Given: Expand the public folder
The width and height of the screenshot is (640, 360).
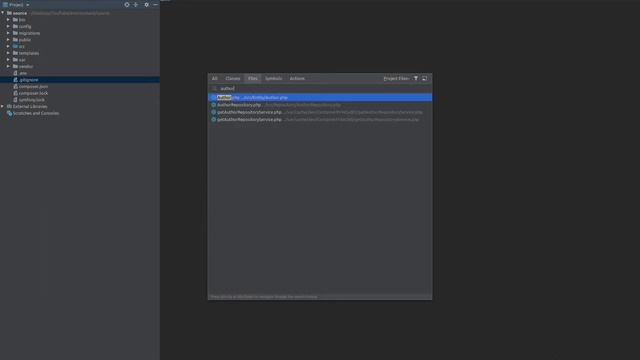Looking at the screenshot, I should pyautogui.click(x=8, y=40).
